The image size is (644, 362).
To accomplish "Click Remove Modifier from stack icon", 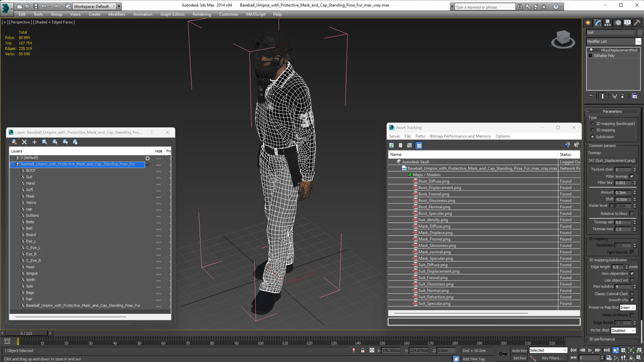I will tap(623, 96).
